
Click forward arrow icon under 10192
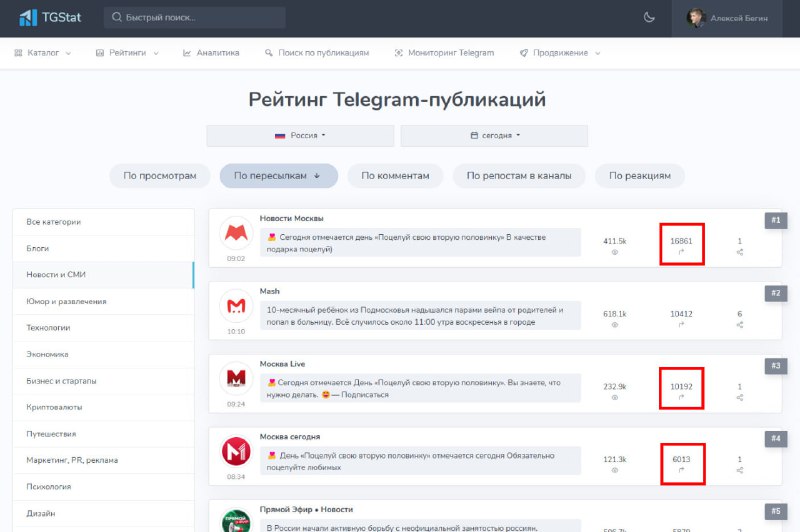pyautogui.click(x=681, y=397)
